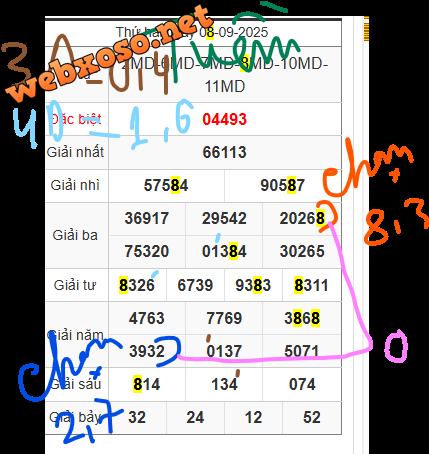Select second prize number 57584
The height and width of the screenshot is (454, 429).
tap(166, 185)
